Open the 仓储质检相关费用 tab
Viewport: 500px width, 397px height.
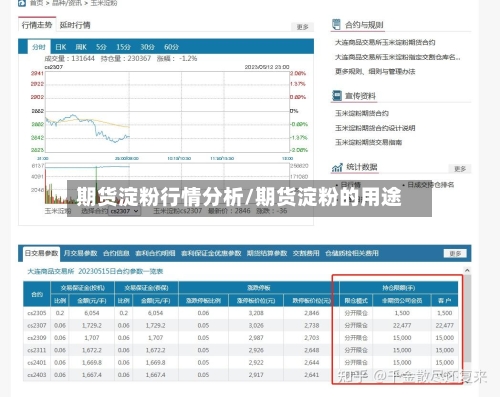click(x=352, y=253)
